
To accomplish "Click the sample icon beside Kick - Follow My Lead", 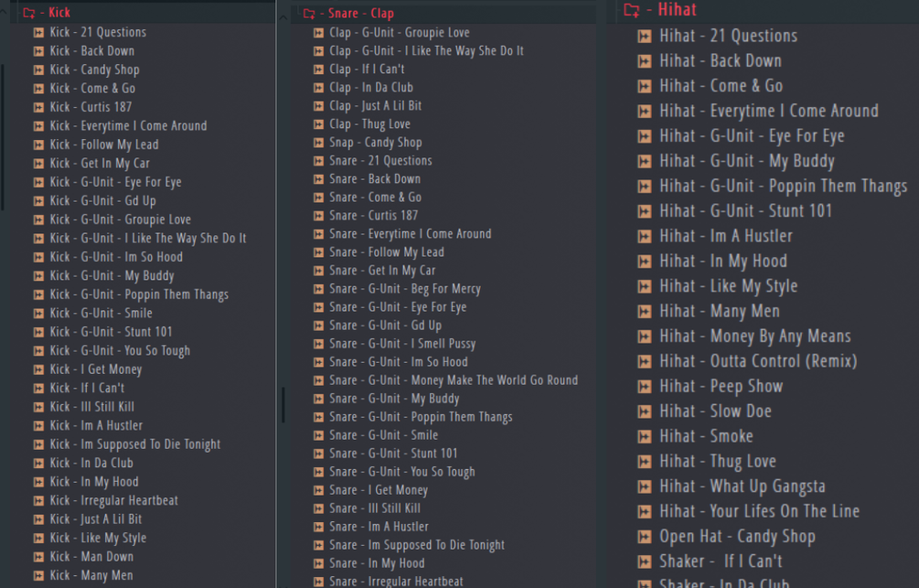I will tap(38, 144).
